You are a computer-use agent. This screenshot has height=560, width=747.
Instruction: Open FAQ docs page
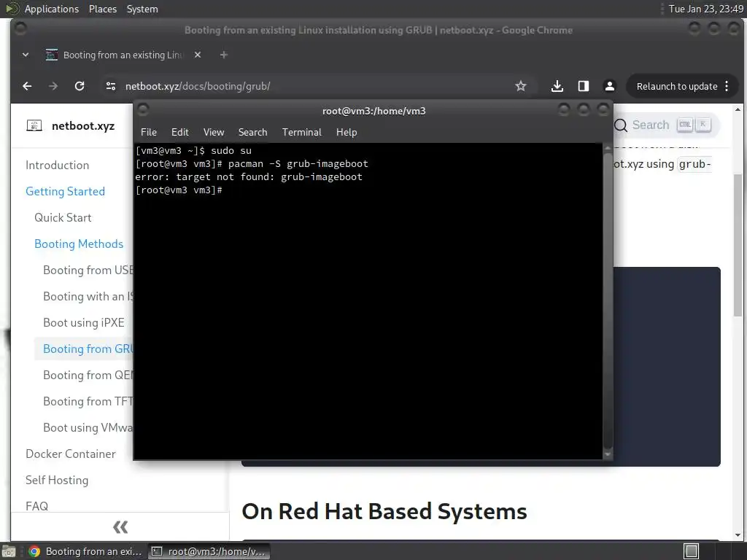36,506
